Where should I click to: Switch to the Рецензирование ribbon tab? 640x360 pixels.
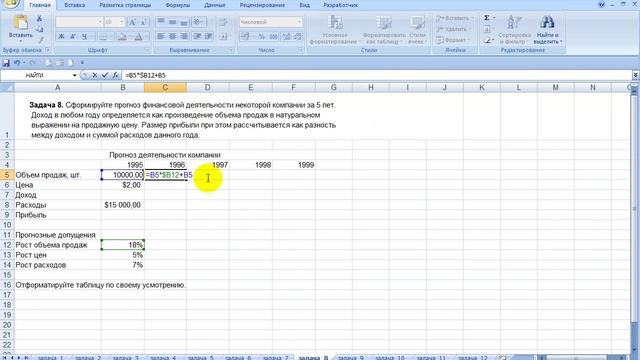click(262, 5)
